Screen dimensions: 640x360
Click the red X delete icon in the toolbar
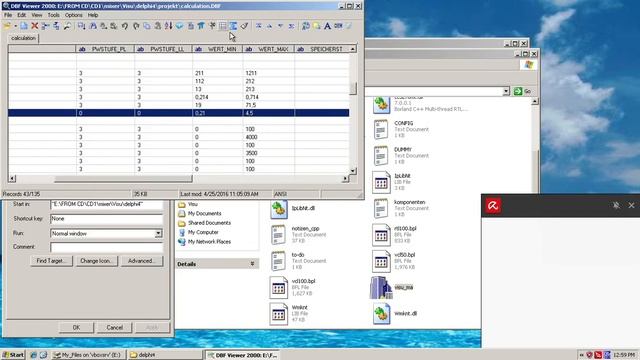[35, 26]
